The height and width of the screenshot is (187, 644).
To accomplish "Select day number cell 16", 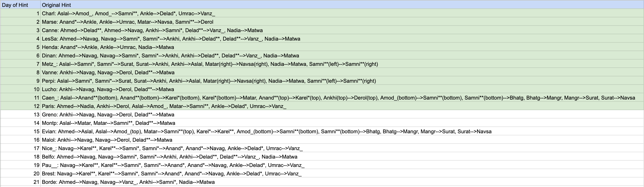I will click(x=21, y=140).
